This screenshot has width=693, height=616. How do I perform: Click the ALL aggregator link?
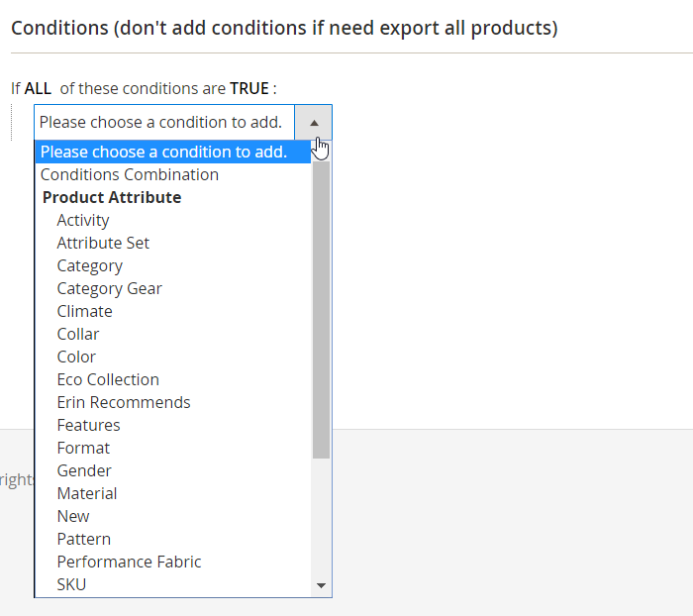[38, 88]
